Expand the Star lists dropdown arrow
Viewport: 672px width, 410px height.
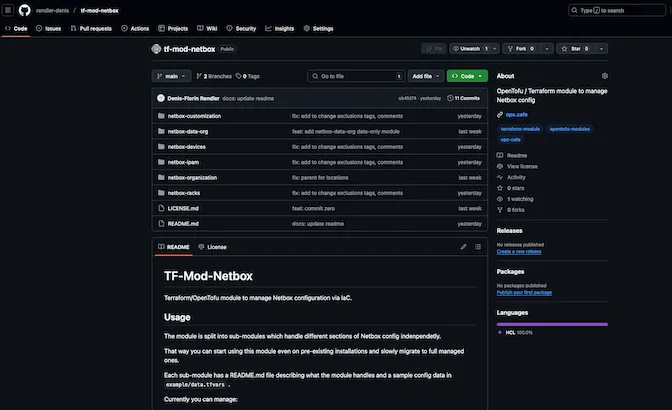pos(601,49)
